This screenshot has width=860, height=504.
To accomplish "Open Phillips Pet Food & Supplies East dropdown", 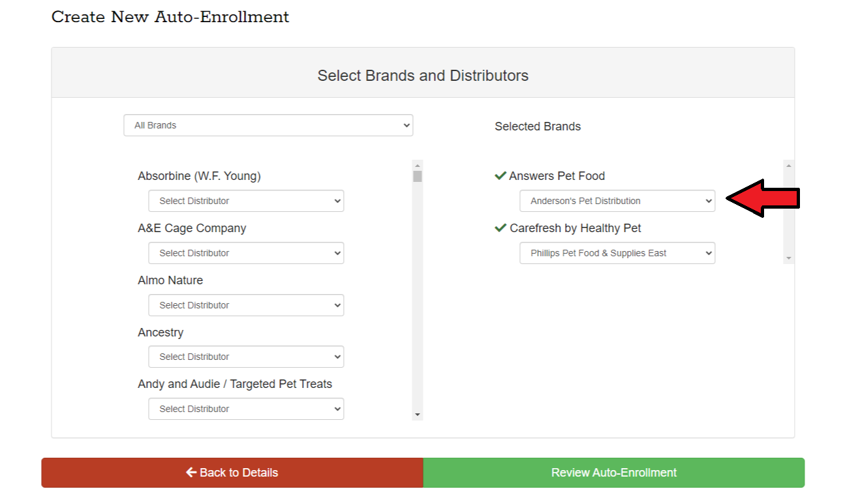I will [x=617, y=253].
